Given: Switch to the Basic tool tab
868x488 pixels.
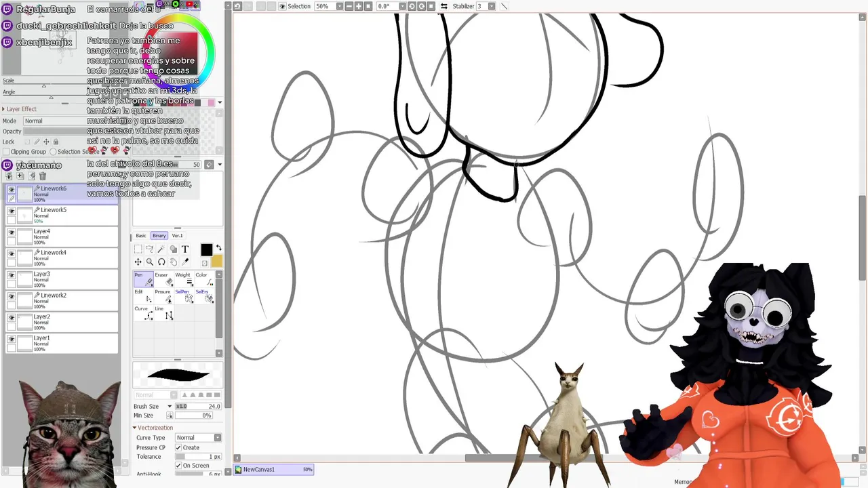Looking at the screenshot, I should (x=141, y=236).
